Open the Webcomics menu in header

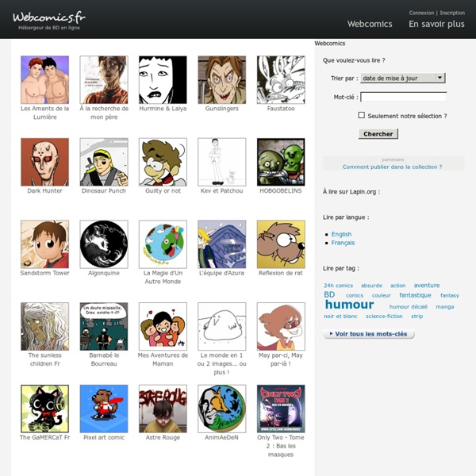click(370, 24)
